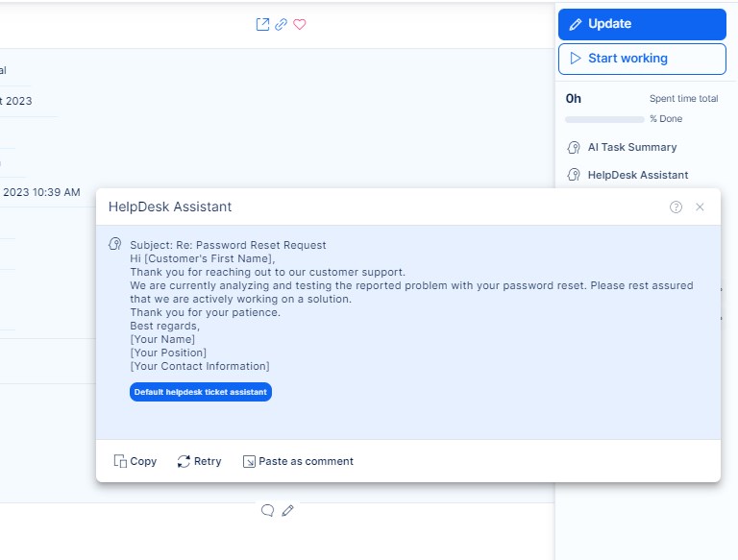The width and height of the screenshot is (738, 560).
Task: Mark task as favorite with heart icon
Action: coord(300,25)
